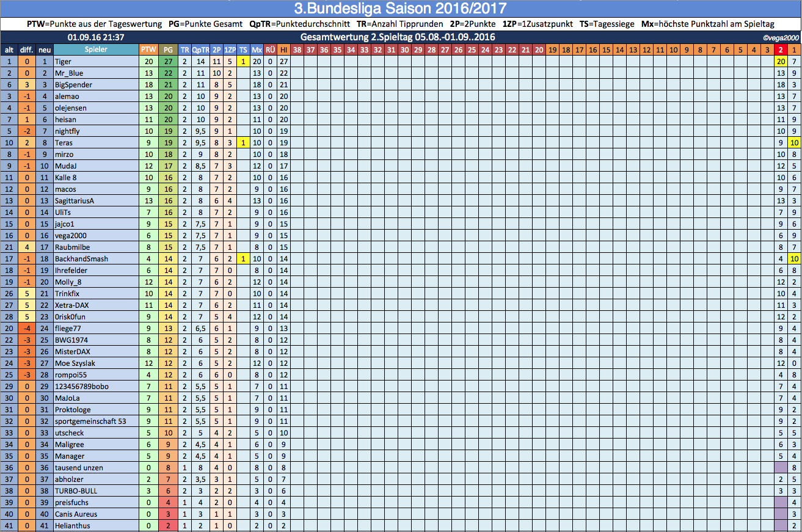Click the red matchday 2 header
This screenshot has height=532, width=802.
pyautogui.click(x=781, y=49)
